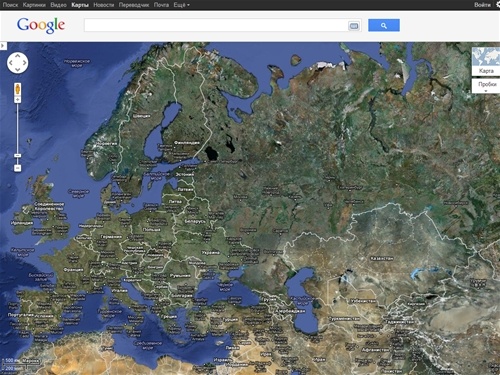Click the Швеция label on the map

click(x=141, y=116)
